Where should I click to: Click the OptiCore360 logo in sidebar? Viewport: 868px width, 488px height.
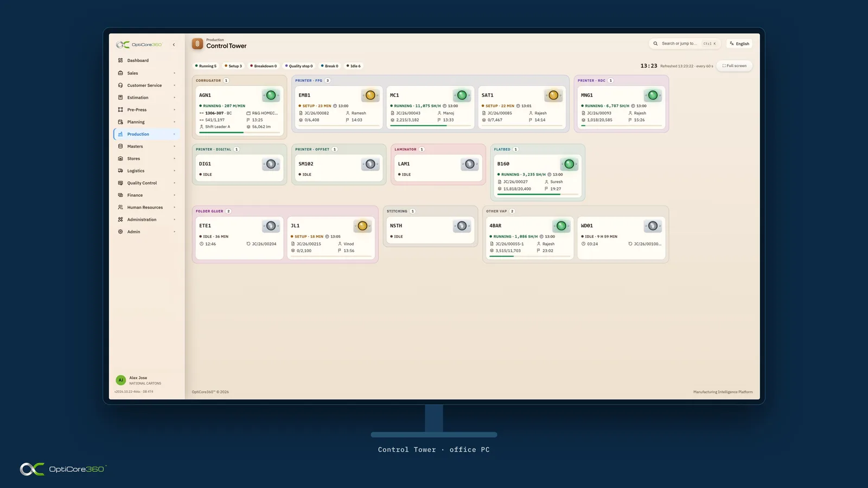139,44
